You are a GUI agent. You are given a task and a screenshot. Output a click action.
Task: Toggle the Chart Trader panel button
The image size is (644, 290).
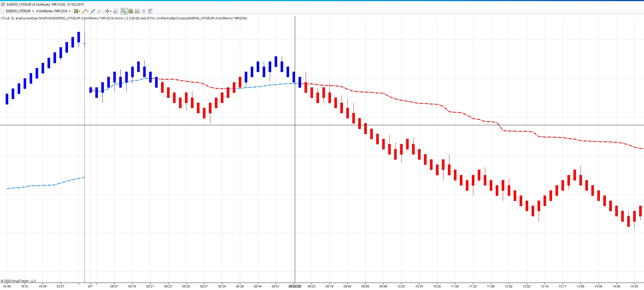pos(124,11)
